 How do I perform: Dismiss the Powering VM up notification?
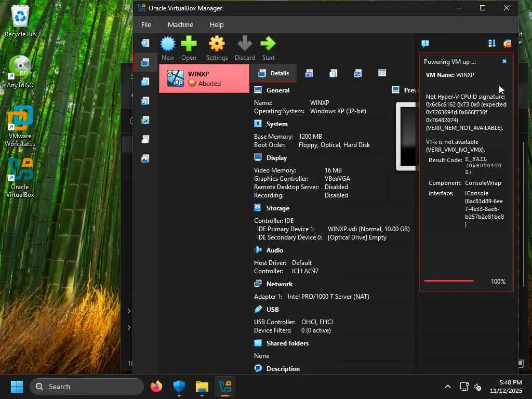tap(504, 61)
